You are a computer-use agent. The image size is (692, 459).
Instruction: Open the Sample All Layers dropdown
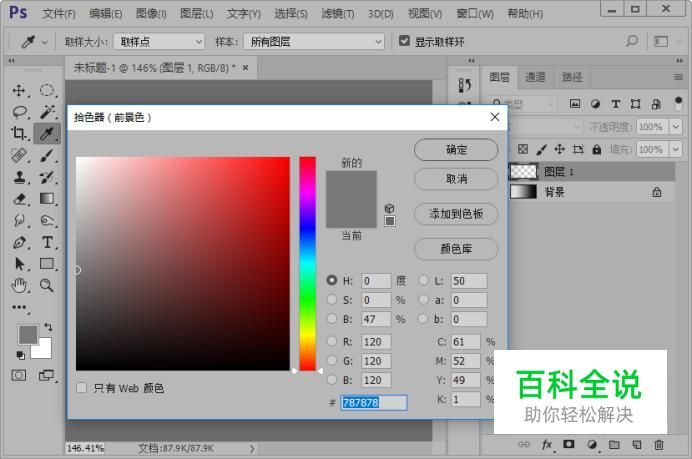[x=314, y=42]
